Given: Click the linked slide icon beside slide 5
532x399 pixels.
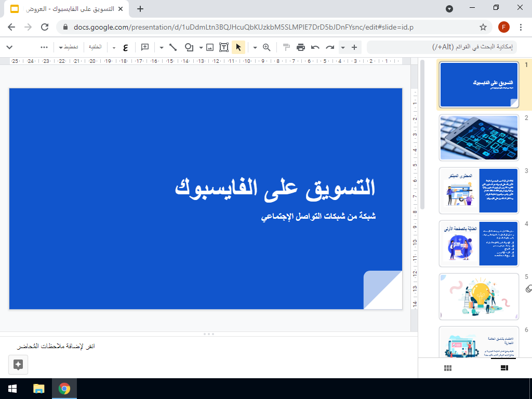Looking at the screenshot, I should tap(528, 289).
